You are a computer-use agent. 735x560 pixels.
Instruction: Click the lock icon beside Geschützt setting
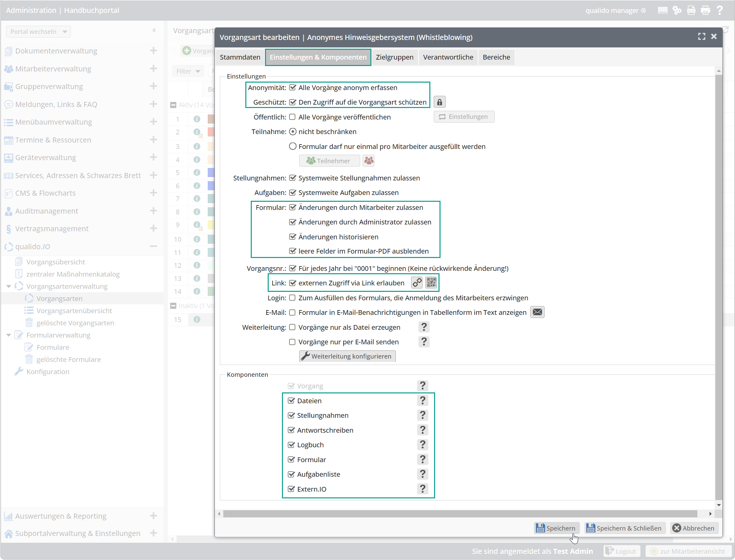(x=440, y=102)
